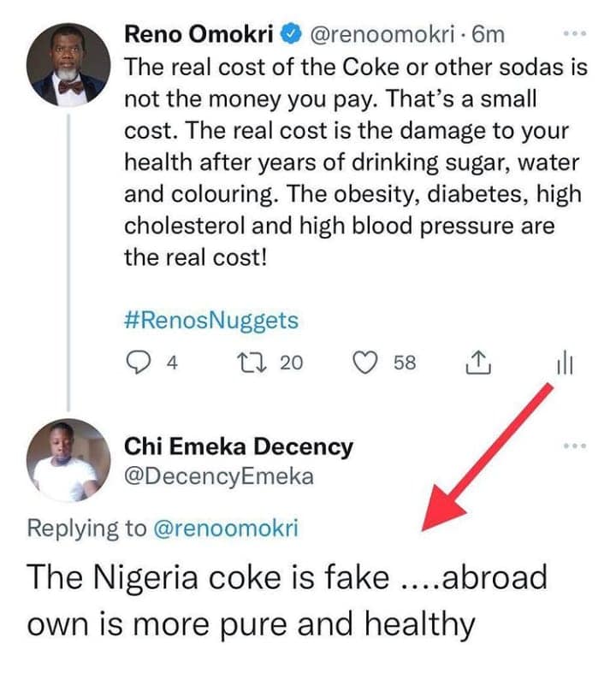Open the more options menu on Chi Emeka's reply
The height and width of the screenshot is (673, 616).
(x=574, y=446)
